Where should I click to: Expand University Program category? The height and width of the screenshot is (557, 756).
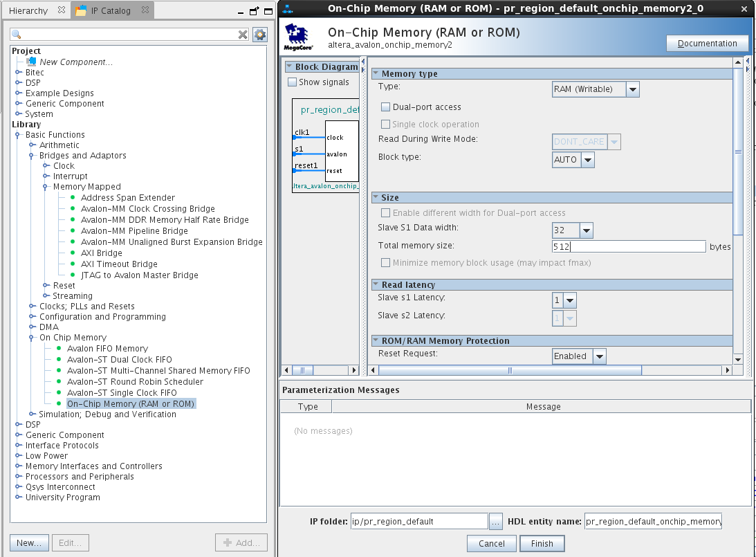click(x=18, y=497)
